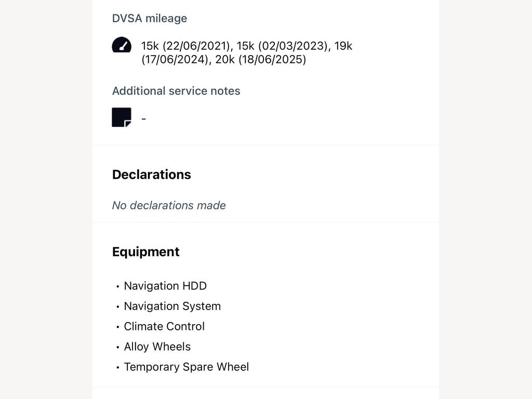Select the Temporary Spare Wheel item

coord(187,367)
